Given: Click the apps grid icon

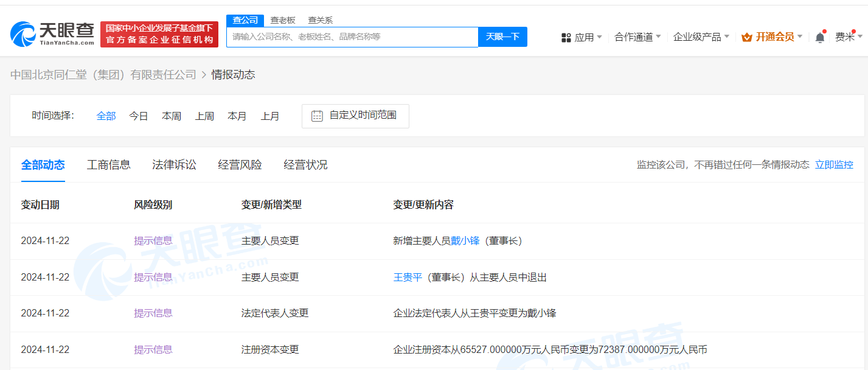Looking at the screenshot, I should (x=566, y=37).
